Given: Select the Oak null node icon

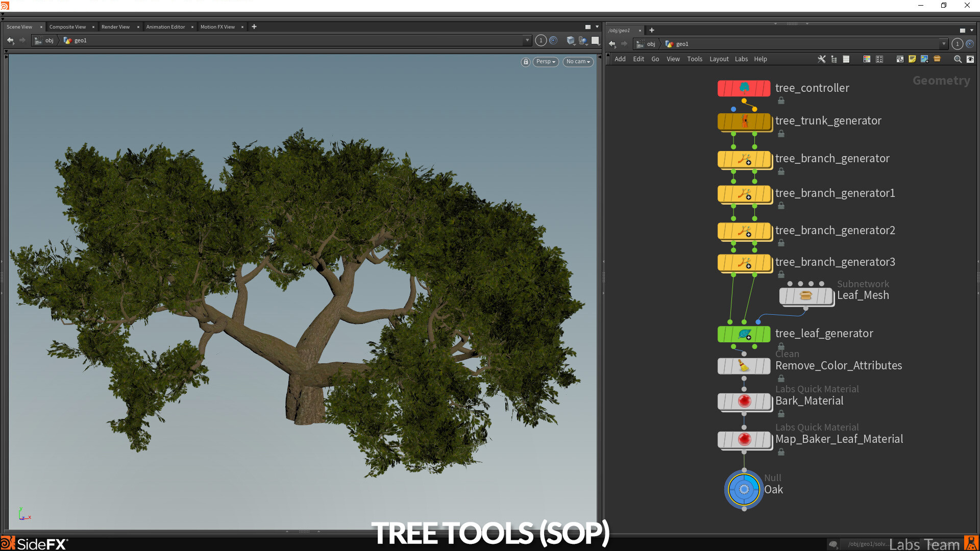Looking at the screenshot, I should [x=744, y=489].
